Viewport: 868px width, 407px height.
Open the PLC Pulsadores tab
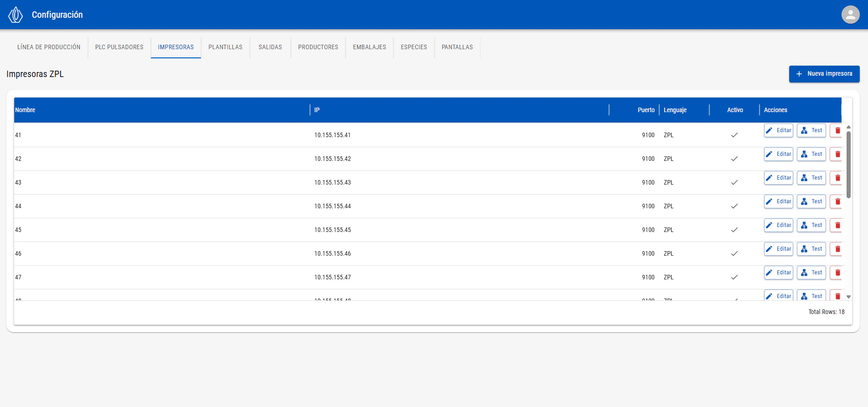click(119, 47)
